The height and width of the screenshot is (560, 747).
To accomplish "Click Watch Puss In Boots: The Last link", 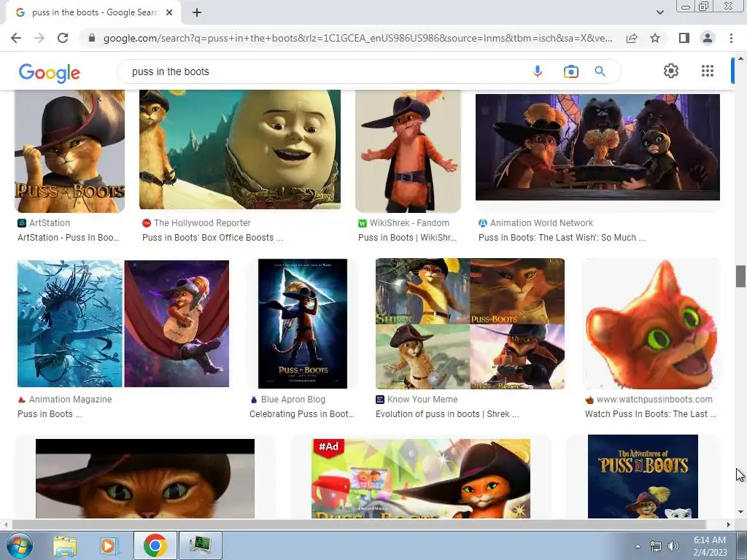I will coord(650,414).
